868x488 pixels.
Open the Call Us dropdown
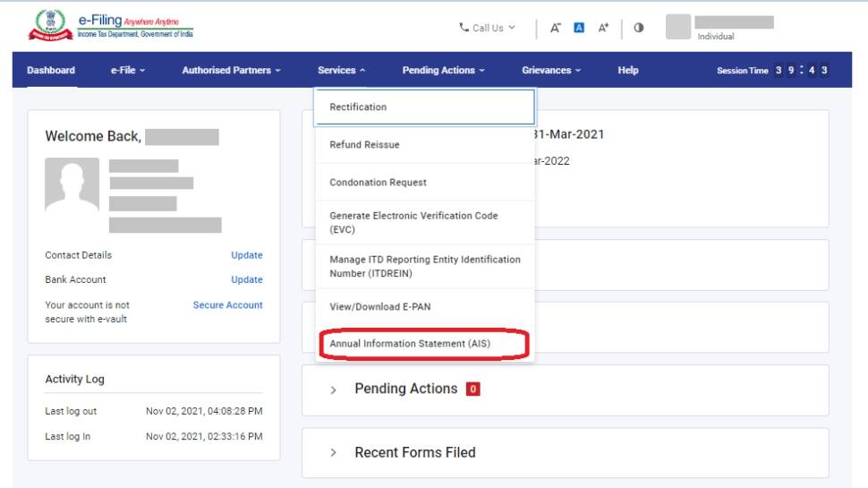[x=488, y=28]
